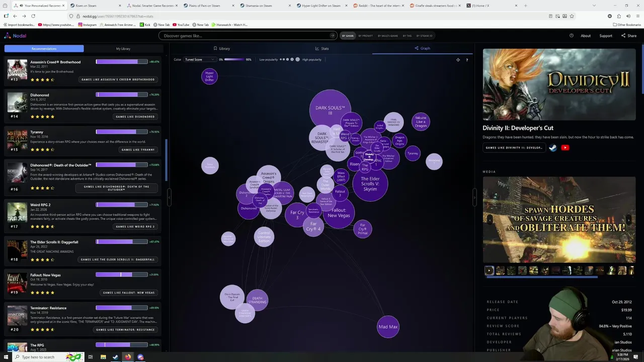This screenshot has height=362, width=644.
Task: Open the About link
Action: [x=586, y=36]
